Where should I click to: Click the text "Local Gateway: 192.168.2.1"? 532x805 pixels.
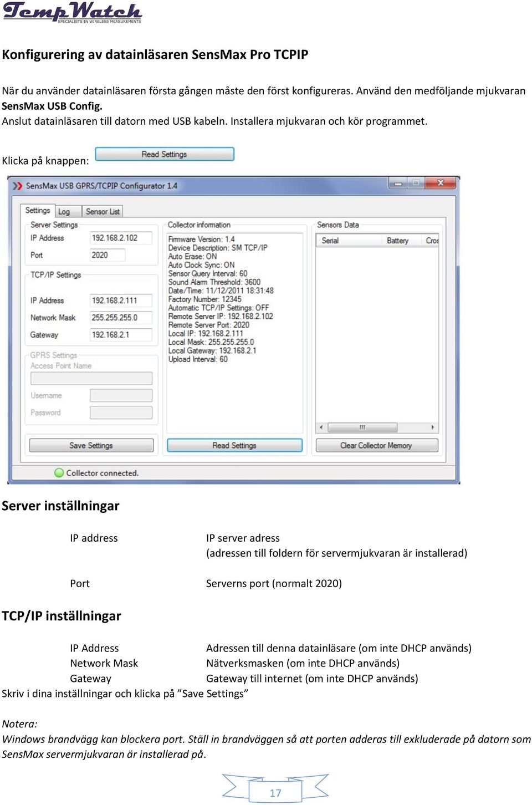212,351
